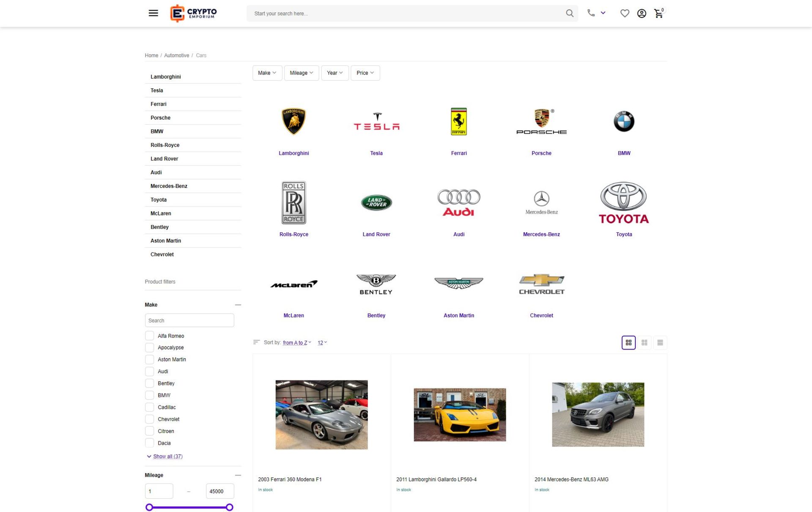
Task: Open the items-per-page 12 dropdown
Action: (x=322, y=343)
